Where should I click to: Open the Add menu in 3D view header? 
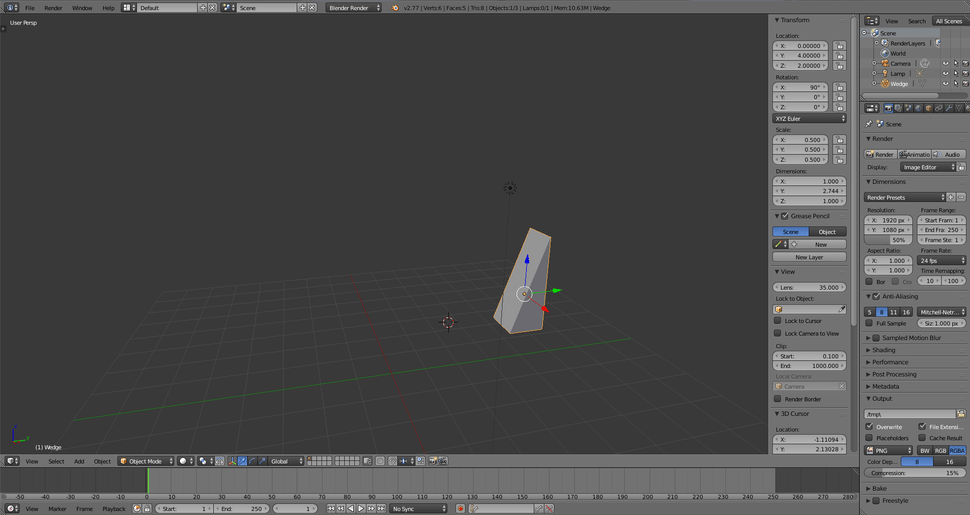(x=79, y=461)
